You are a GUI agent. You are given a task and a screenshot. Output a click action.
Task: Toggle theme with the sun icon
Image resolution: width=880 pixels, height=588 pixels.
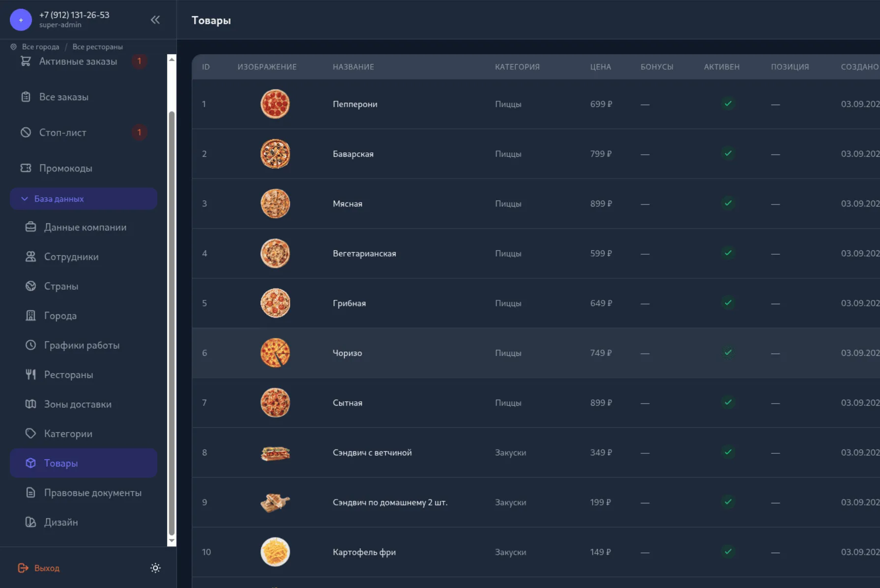[x=155, y=568]
